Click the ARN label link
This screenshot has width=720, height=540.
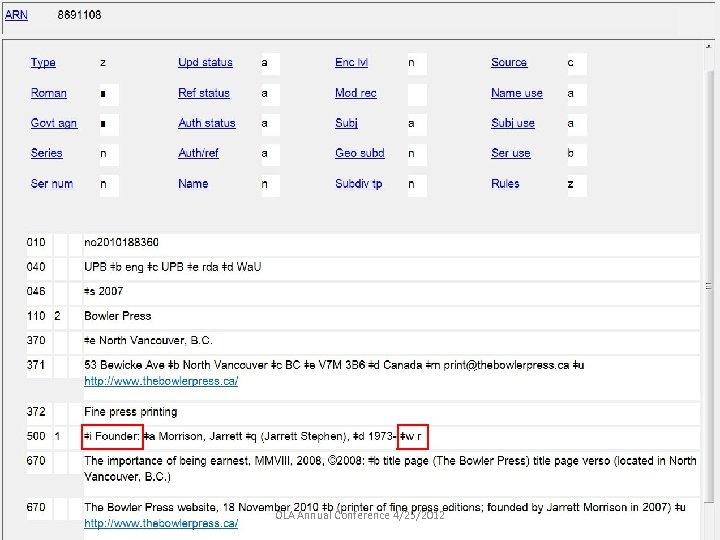pos(17,15)
